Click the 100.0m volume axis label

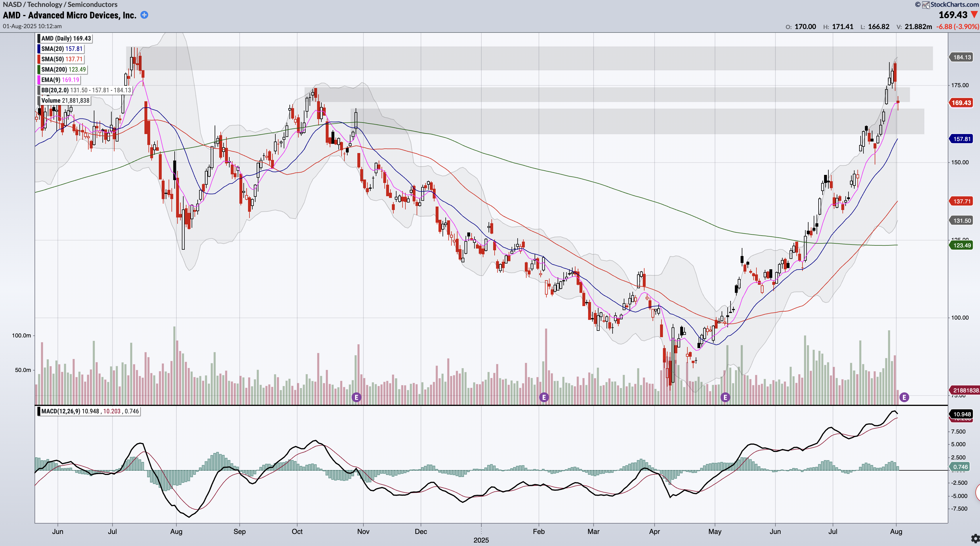click(x=21, y=336)
